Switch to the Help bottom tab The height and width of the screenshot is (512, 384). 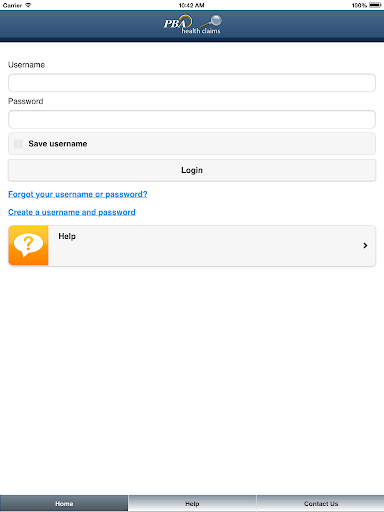tap(192, 503)
